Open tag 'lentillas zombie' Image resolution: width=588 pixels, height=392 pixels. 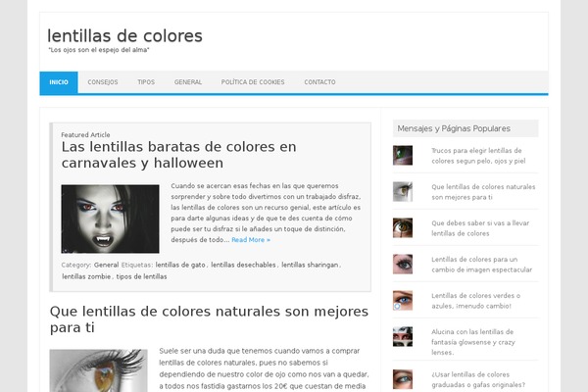click(86, 276)
